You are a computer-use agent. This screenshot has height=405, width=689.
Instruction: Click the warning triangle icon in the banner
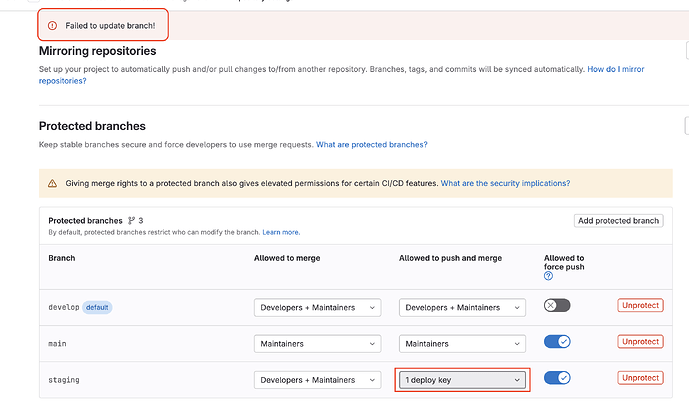[x=53, y=183]
